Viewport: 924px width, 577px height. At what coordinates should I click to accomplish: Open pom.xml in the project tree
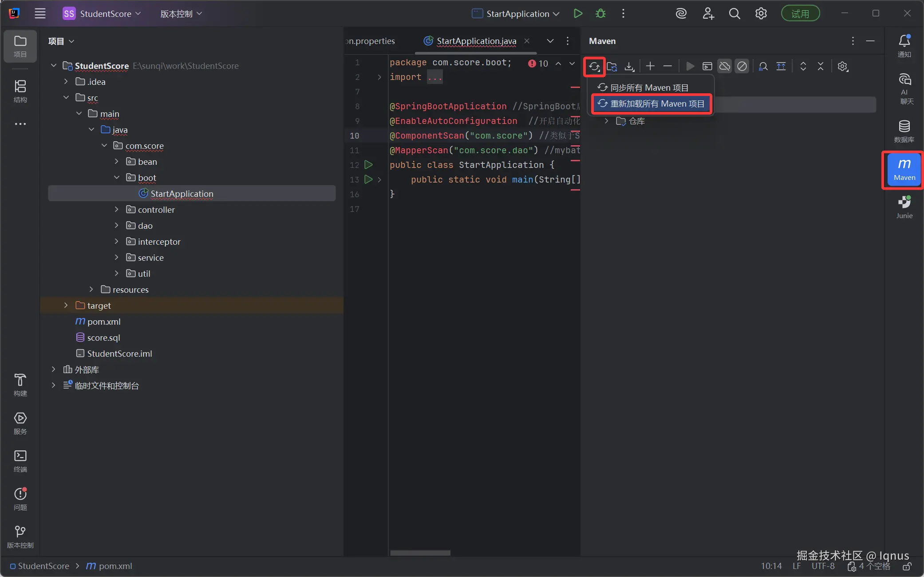(103, 322)
